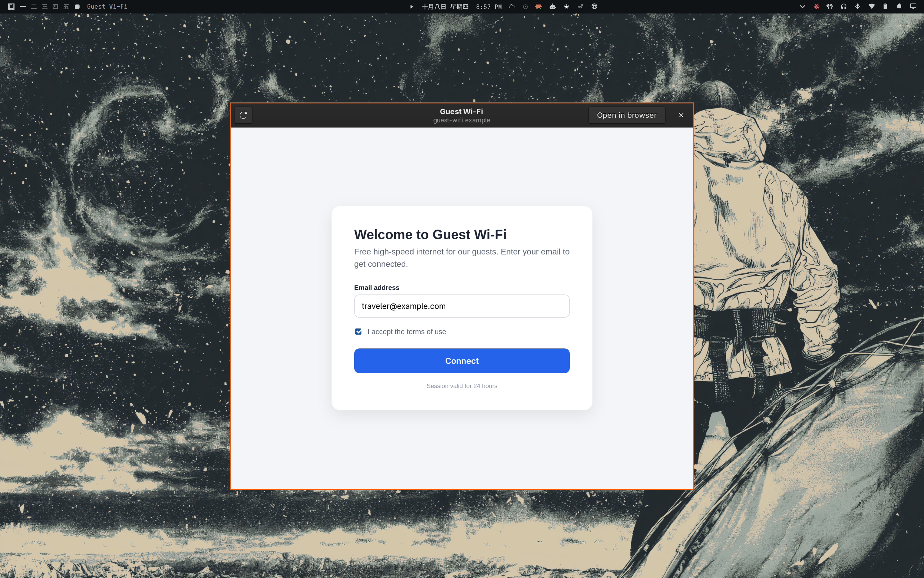Screen dimensions: 924x578
Task: Click the orange pixel-creature icon in top bar
Action: [539, 6]
